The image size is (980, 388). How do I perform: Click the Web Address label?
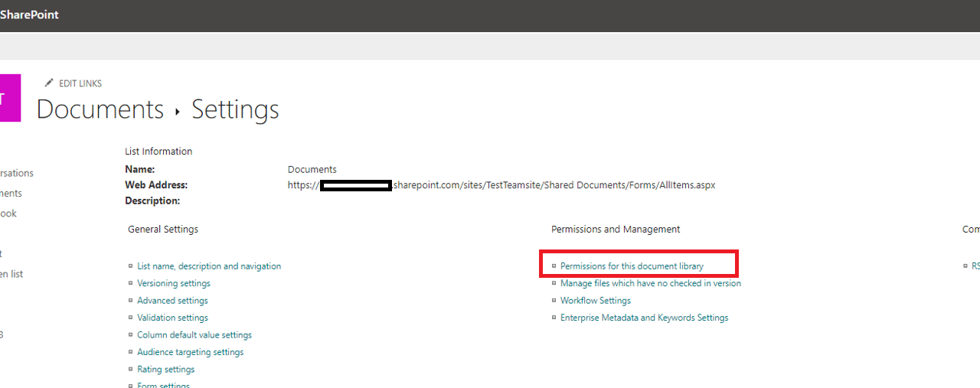point(156,185)
